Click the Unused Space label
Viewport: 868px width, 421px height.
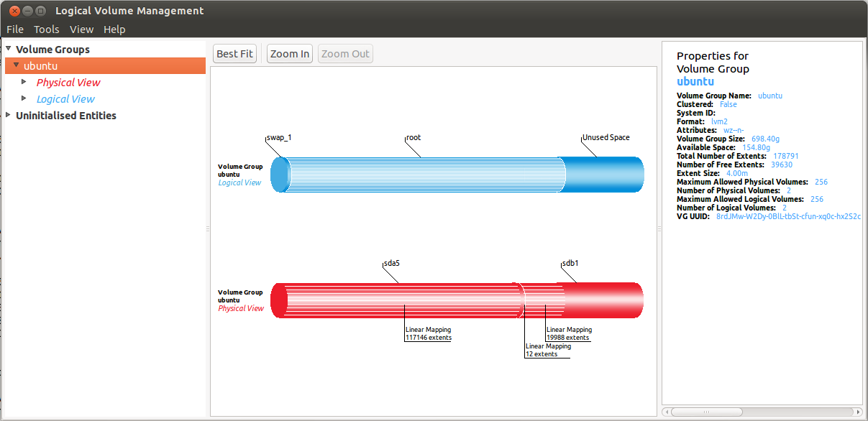tap(606, 137)
